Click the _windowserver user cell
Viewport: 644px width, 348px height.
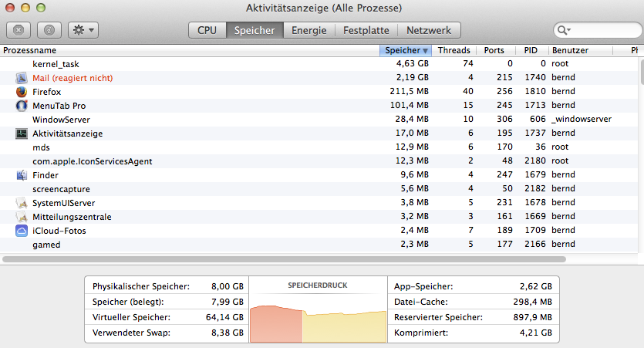pyautogui.click(x=582, y=119)
